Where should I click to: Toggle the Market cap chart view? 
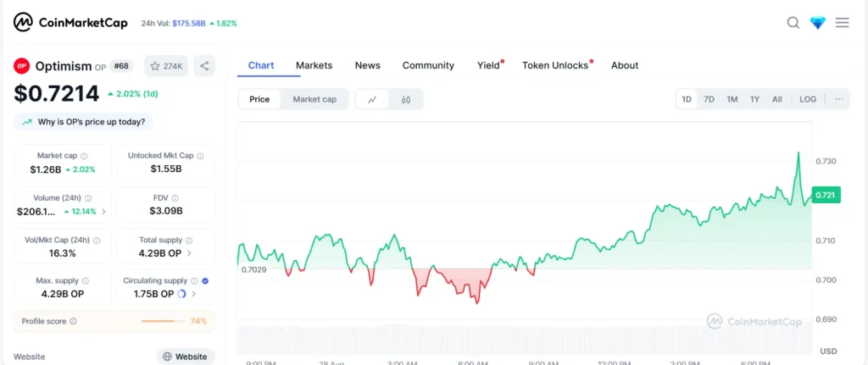(314, 100)
